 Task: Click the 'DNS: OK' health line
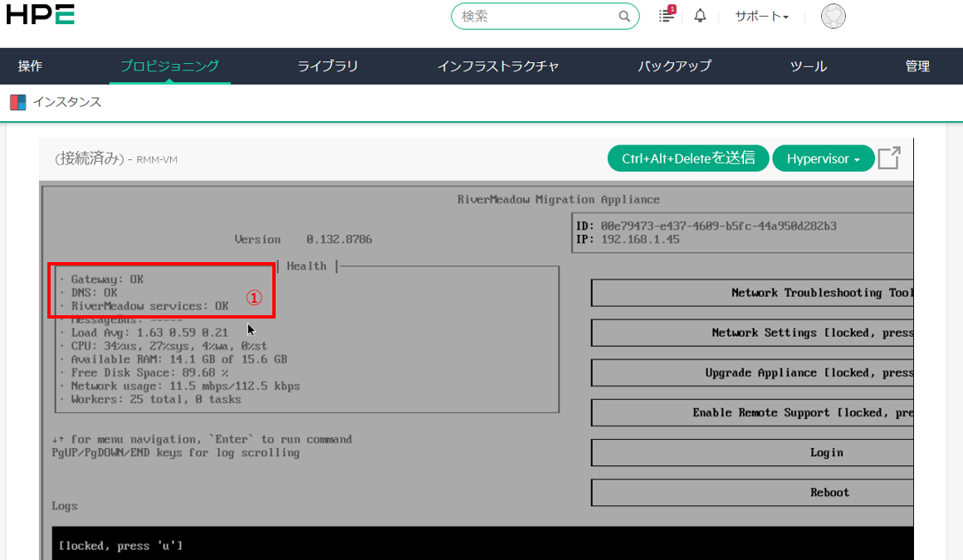(x=94, y=293)
